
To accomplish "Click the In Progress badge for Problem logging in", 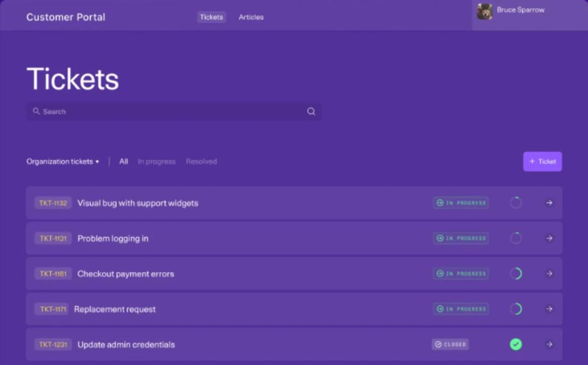I will click(x=461, y=238).
